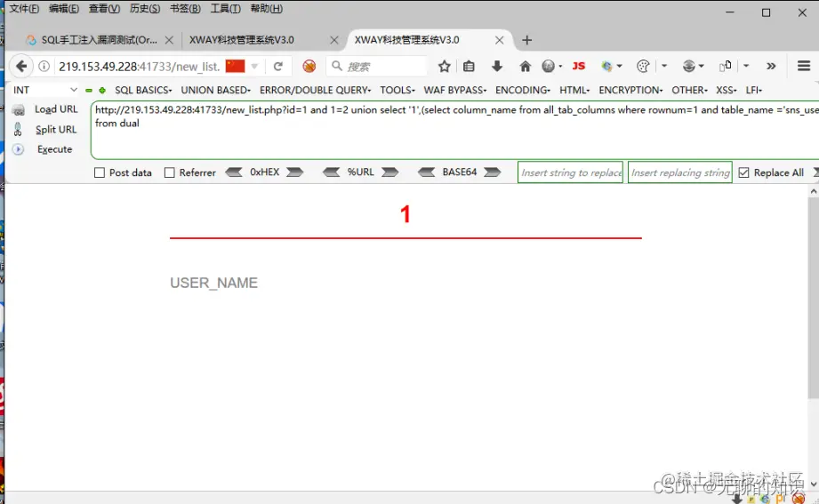Open downloads arrow icon
Viewport: 819px width, 504px height.
[497, 67]
